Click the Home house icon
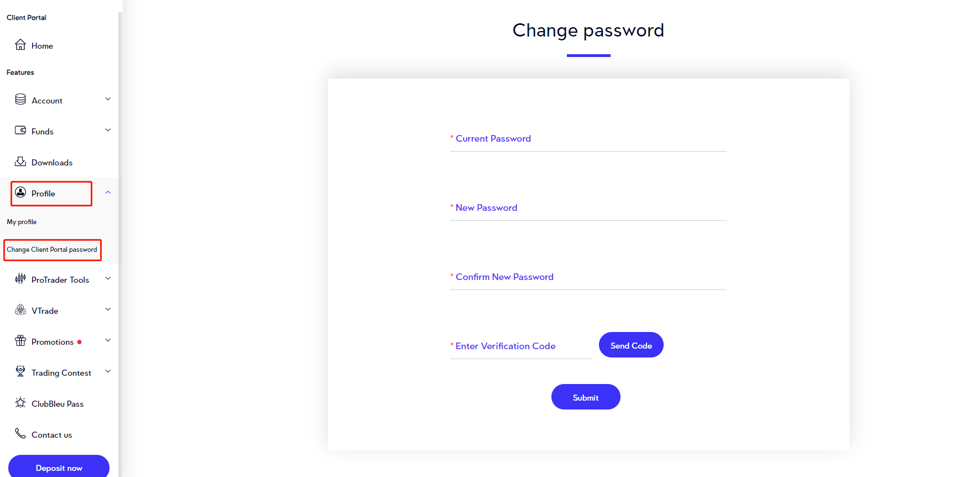Image resolution: width=980 pixels, height=477 pixels. coord(20,45)
